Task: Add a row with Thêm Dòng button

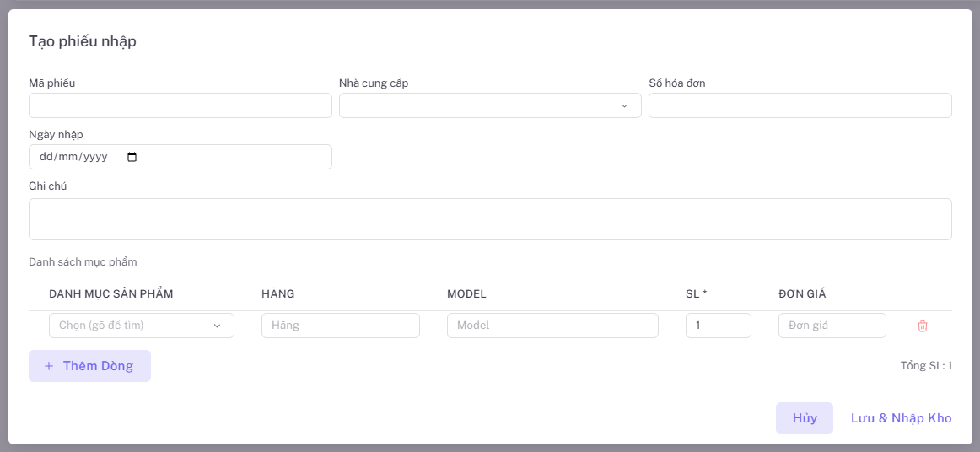Action: point(89,366)
